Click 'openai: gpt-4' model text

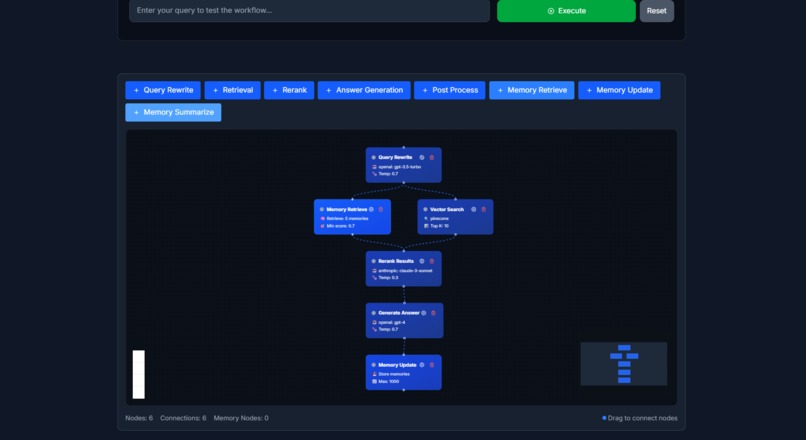pos(392,322)
